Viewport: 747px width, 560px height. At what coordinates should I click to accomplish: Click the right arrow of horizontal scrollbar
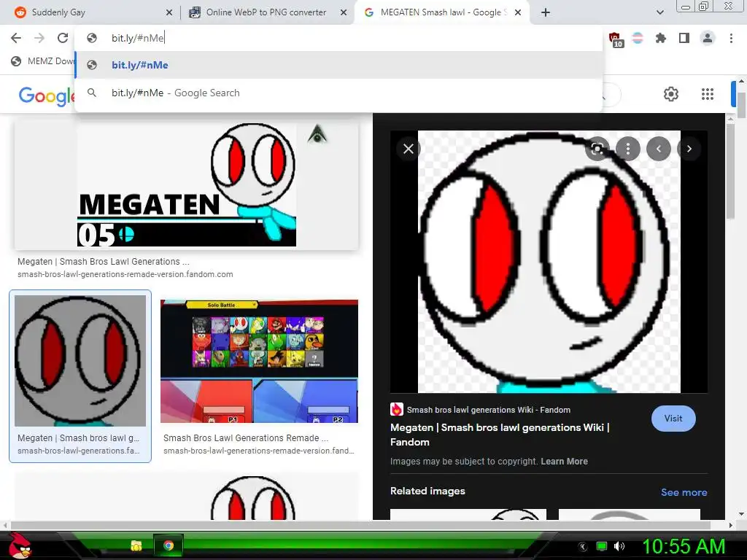point(730,525)
